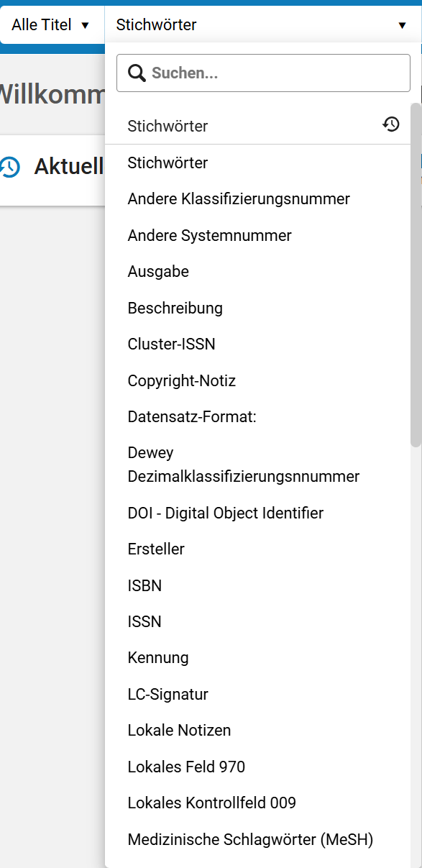Click the dropdown list scrollbar
The height and width of the screenshot is (868, 422).
pyautogui.click(x=416, y=275)
